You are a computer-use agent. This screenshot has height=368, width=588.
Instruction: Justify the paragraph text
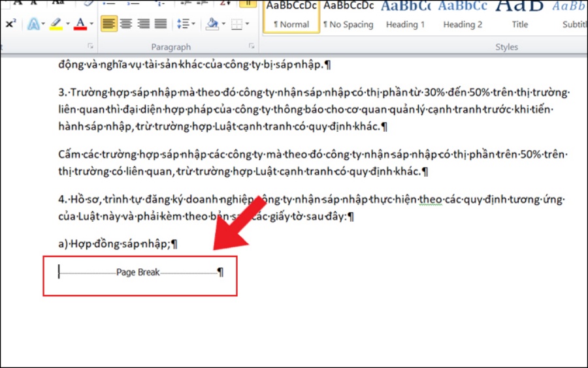[x=160, y=24]
